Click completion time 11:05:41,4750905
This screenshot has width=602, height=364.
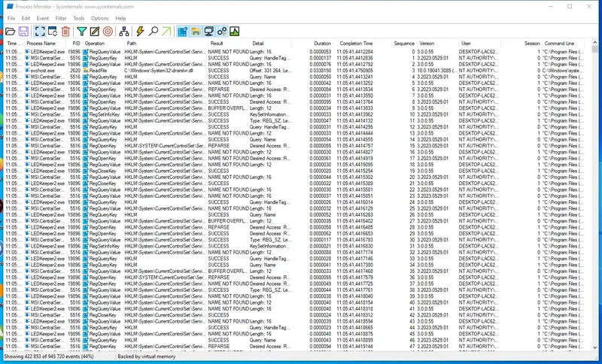coord(354,71)
